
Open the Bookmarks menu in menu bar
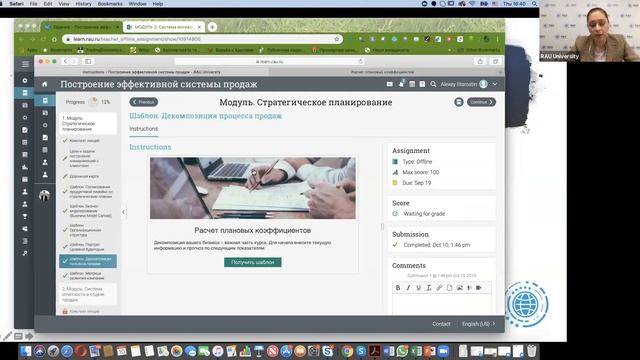point(110,4)
